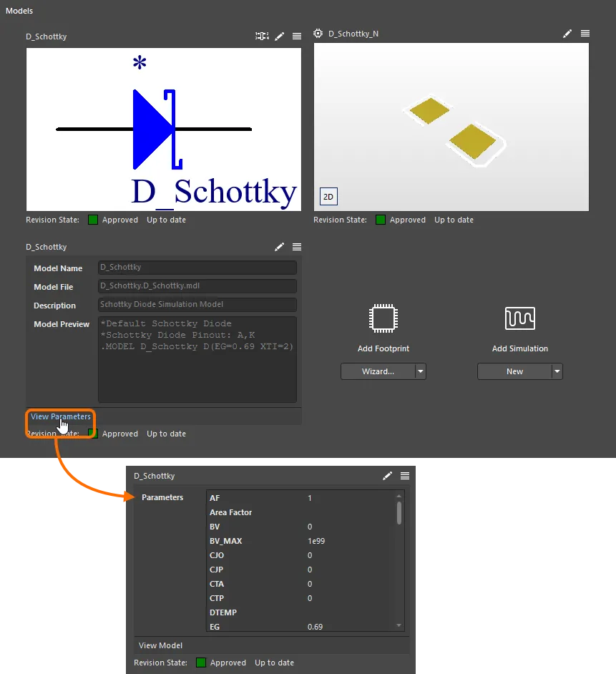Click the pencil edit icon on the simulation model panel

pos(279,246)
